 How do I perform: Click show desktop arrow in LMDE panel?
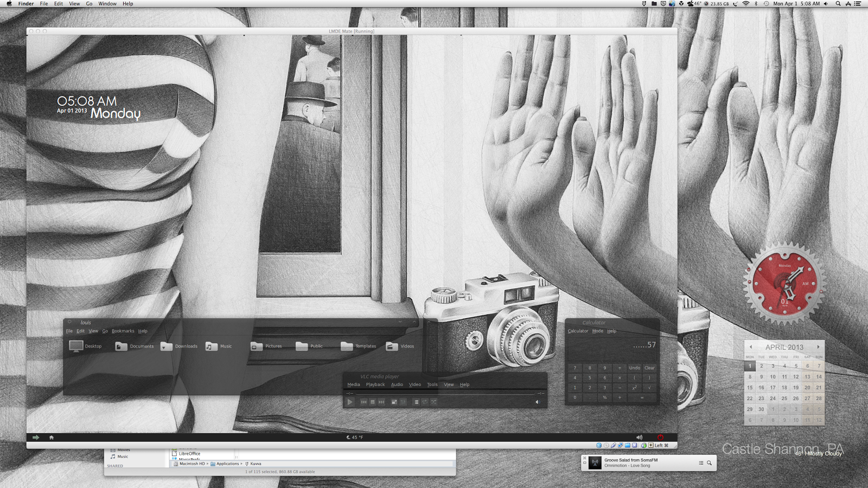36,437
